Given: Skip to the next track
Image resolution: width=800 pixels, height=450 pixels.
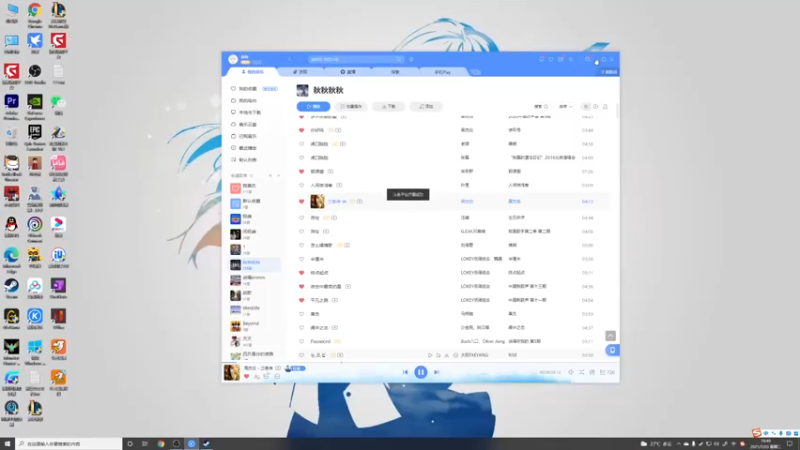Looking at the screenshot, I should point(436,372).
